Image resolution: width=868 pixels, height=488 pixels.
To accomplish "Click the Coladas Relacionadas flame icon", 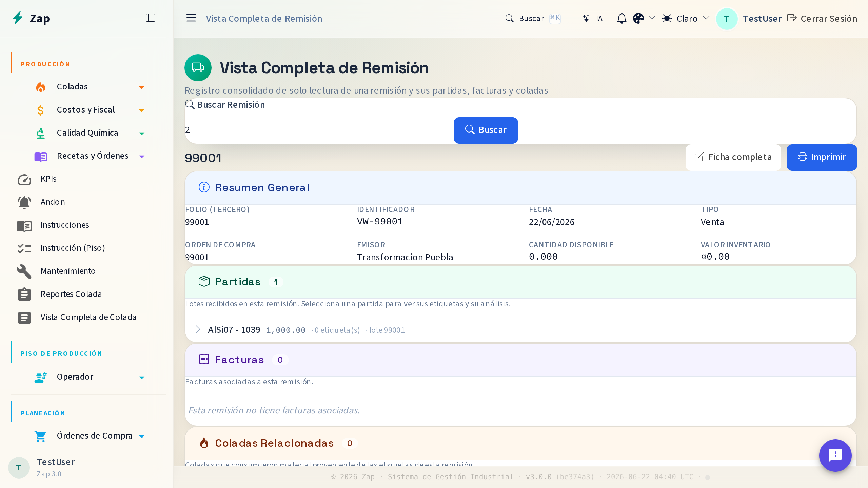I will [x=204, y=443].
